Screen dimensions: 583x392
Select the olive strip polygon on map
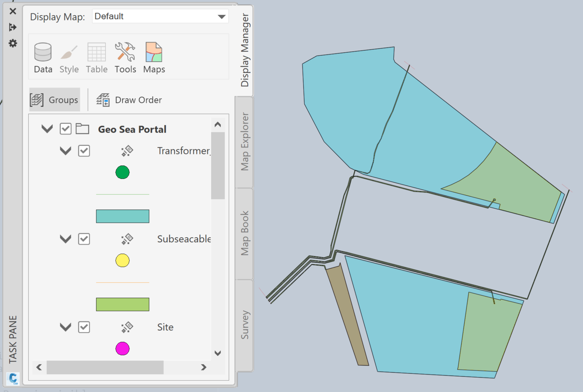(x=347, y=315)
